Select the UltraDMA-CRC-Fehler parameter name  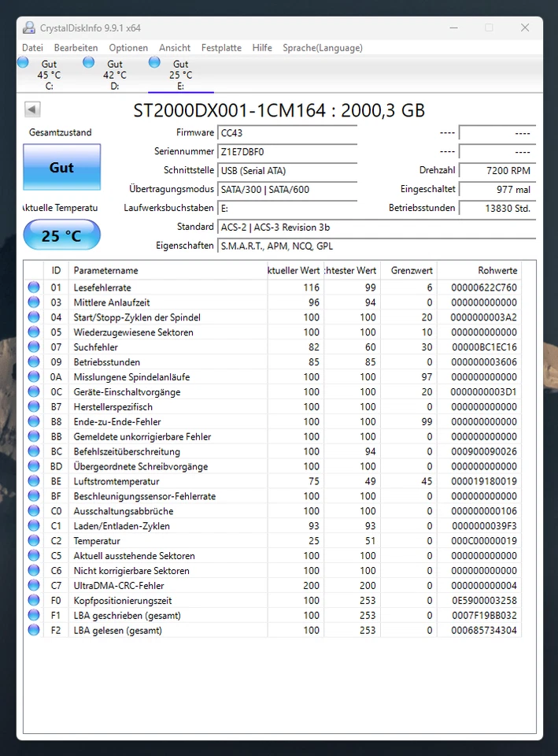point(119,586)
